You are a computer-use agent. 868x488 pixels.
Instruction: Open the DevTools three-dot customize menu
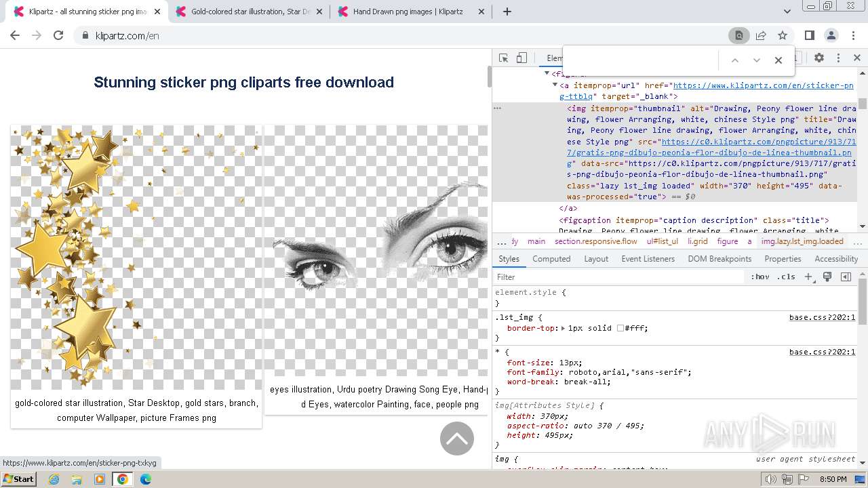tap(838, 58)
